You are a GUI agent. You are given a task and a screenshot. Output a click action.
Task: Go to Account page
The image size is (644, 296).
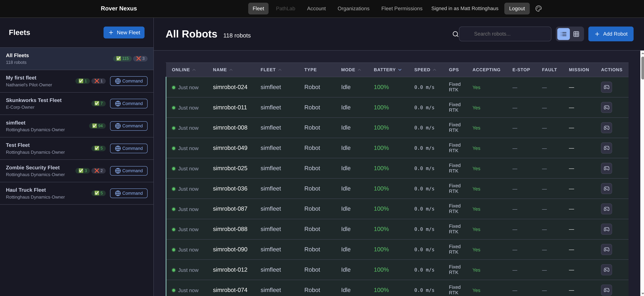tap(316, 9)
